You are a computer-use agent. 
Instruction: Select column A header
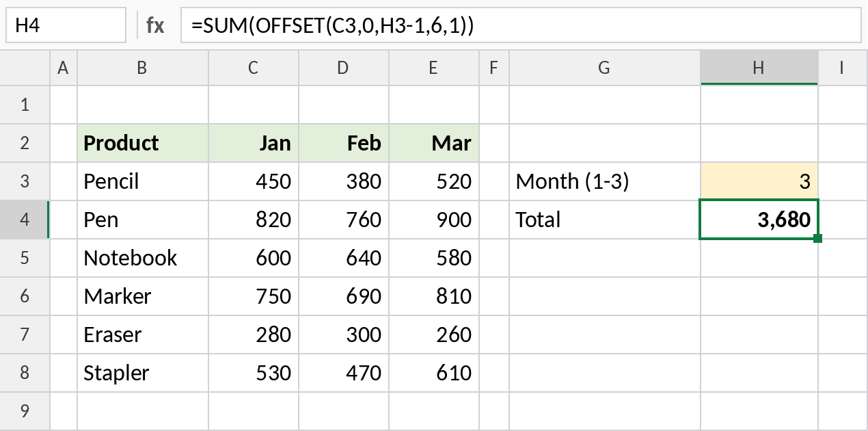click(64, 67)
